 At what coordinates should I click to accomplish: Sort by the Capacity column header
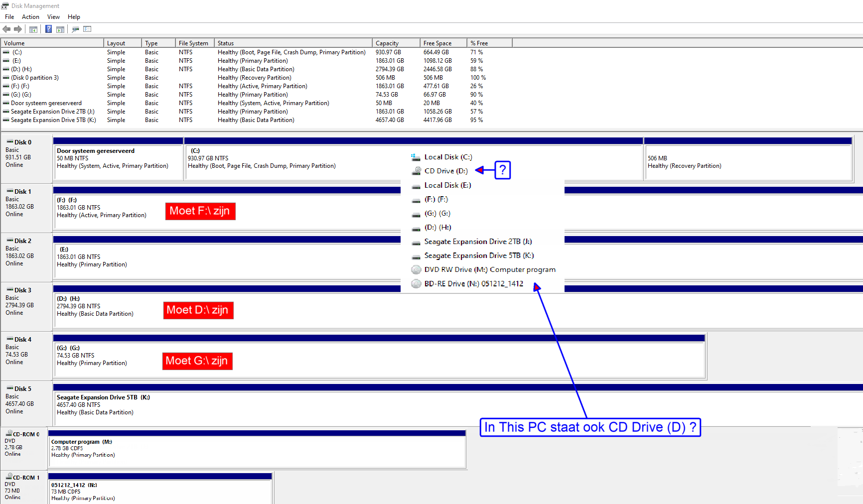tap(396, 43)
